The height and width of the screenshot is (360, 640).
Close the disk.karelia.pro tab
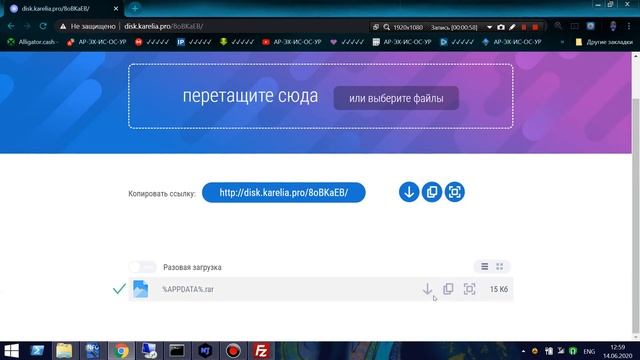pos(116,8)
